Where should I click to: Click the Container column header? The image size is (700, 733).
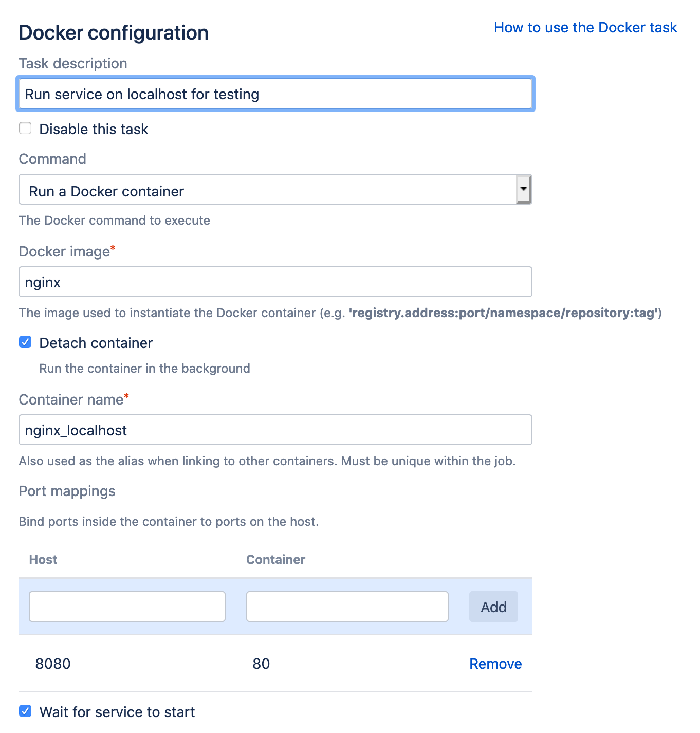pyautogui.click(x=275, y=560)
